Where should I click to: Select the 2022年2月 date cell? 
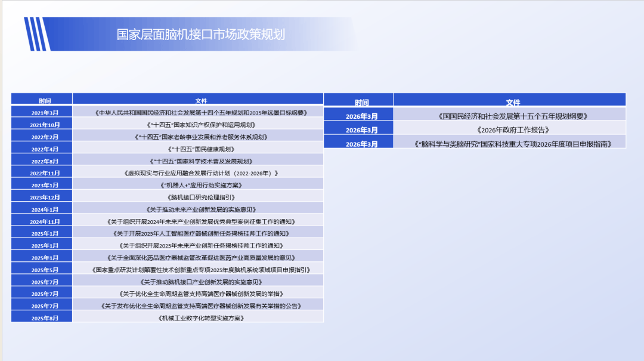tap(42, 137)
